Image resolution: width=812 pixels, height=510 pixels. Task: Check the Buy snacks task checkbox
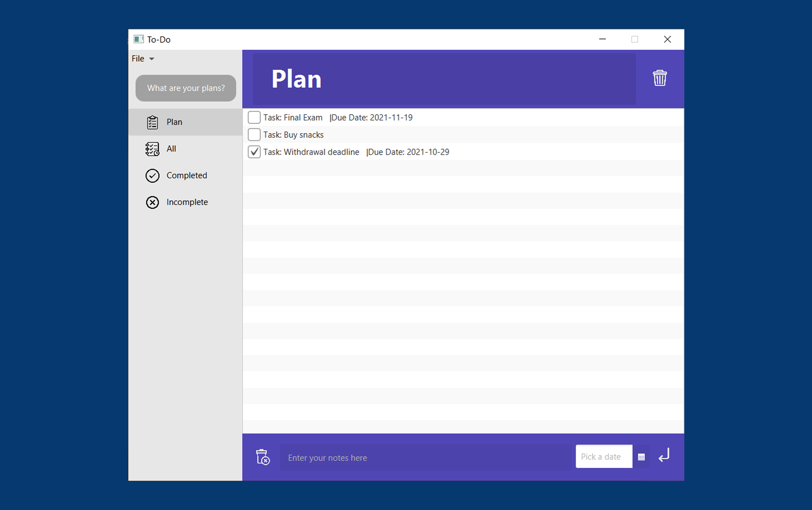coord(254,135)
